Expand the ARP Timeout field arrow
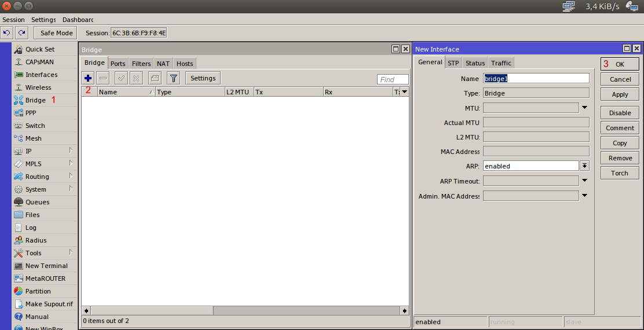Image resolution: width=644 pixels, height=330 pixels. click(584, 181)
